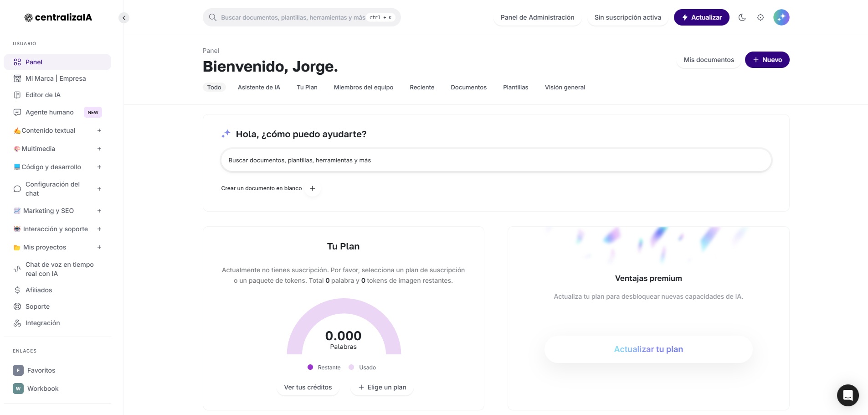Viewport: 868px width, 415px height.
Task: Click the Integración webhook icon
Action: pyautogui.click(x=17, y=323)
